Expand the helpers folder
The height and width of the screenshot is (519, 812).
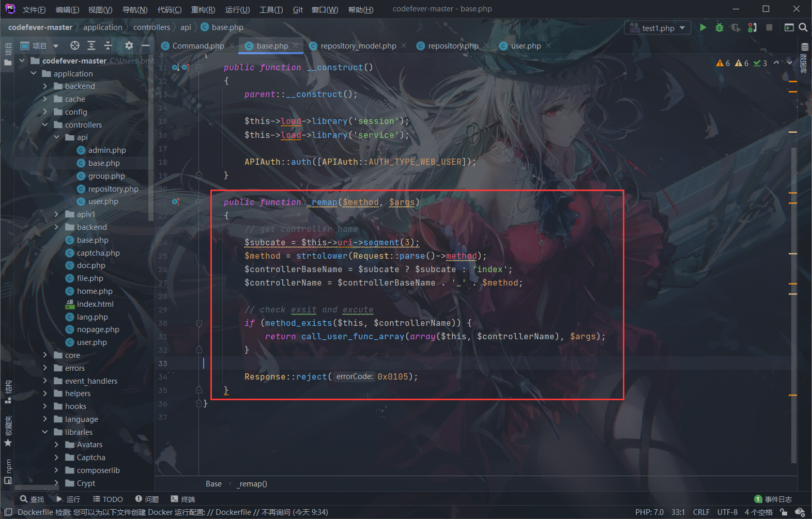coord(45,394)
